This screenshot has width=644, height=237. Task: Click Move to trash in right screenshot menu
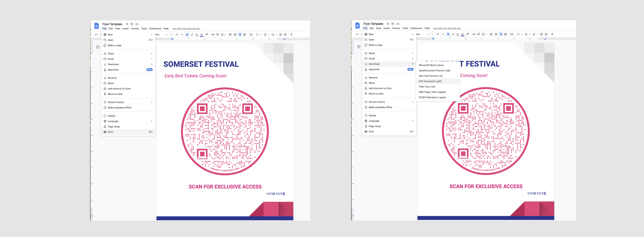point(389,94)
